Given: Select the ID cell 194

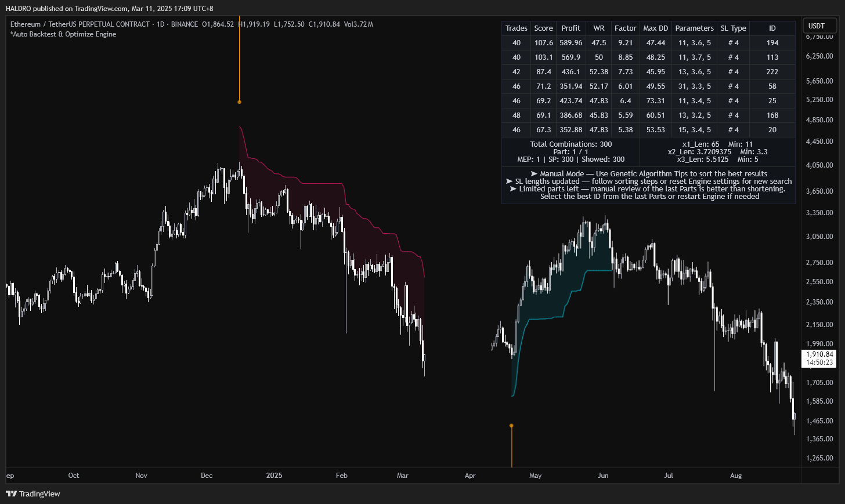Looking at the screenshot, I should (772, 43).
